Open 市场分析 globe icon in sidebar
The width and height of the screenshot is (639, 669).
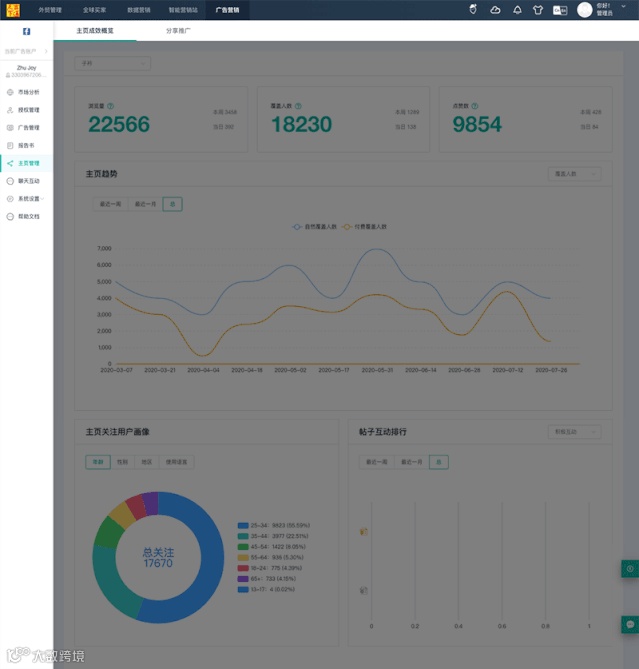10,92
